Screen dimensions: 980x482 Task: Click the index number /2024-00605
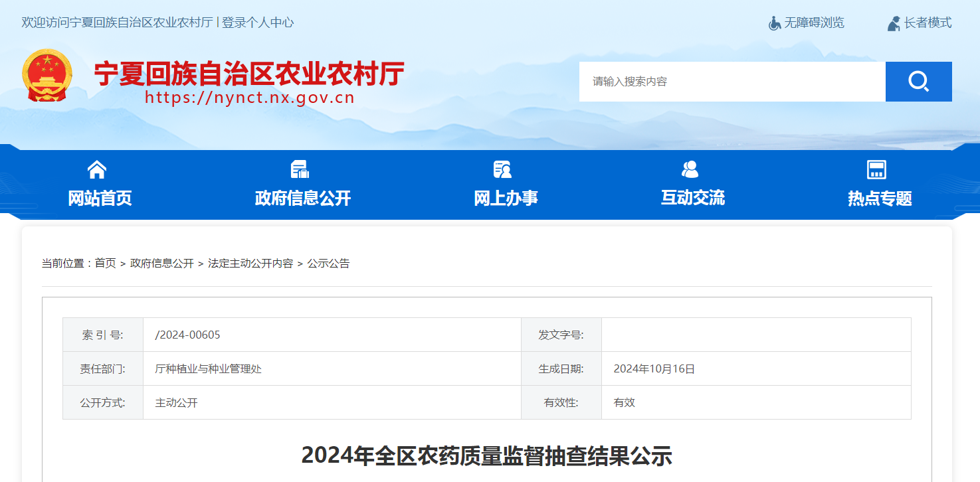pos(188,335)
